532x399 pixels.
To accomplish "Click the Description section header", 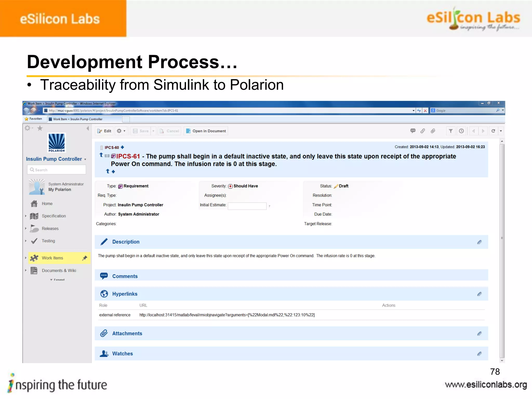I will pos(291,242).
